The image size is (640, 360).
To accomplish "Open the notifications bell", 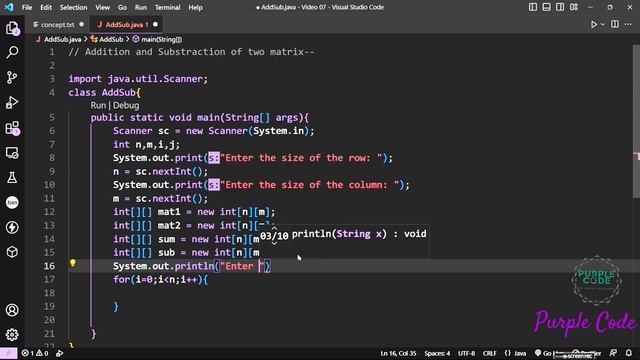I will coord(629,353).
